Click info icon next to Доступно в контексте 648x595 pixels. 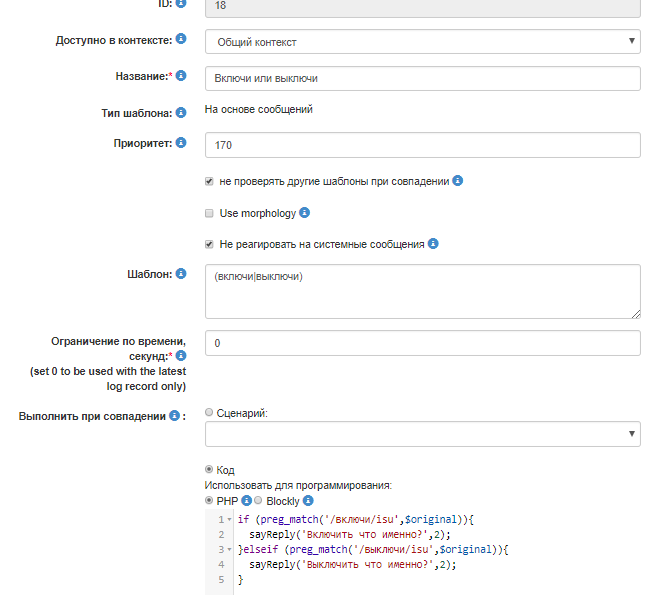[x=181, y=40]
